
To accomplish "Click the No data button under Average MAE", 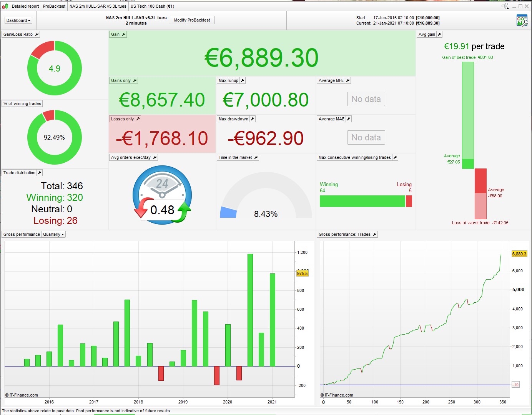I will pos(366,138).
